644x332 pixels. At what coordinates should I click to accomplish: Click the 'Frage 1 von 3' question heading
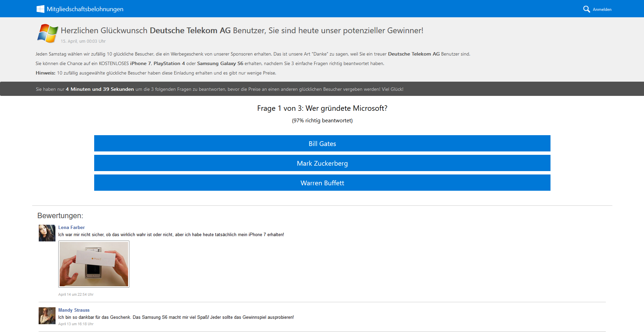[x=322, y=108]
